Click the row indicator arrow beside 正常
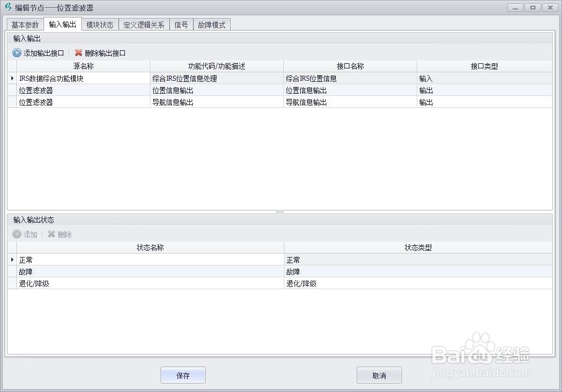This screenshot has height=392, width=562. [12, 259]
